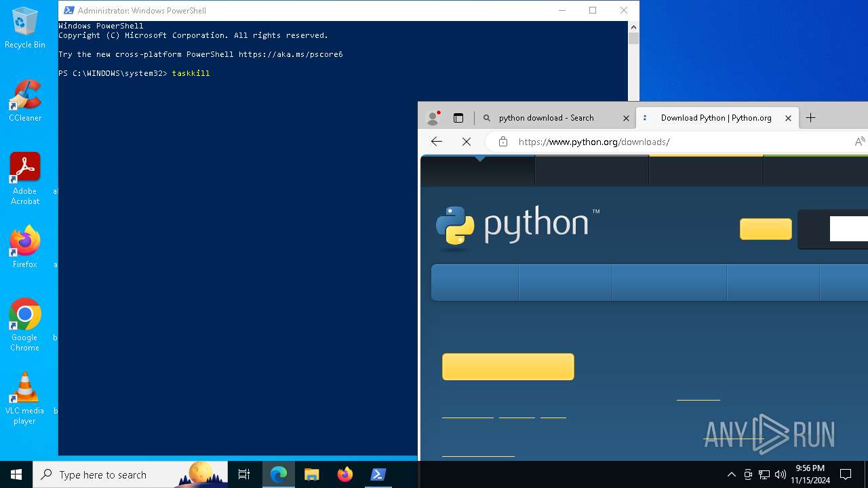868x488 pixels.
Task: Open VLC media player desktop shortcut
Action: (x=25, y=399)
